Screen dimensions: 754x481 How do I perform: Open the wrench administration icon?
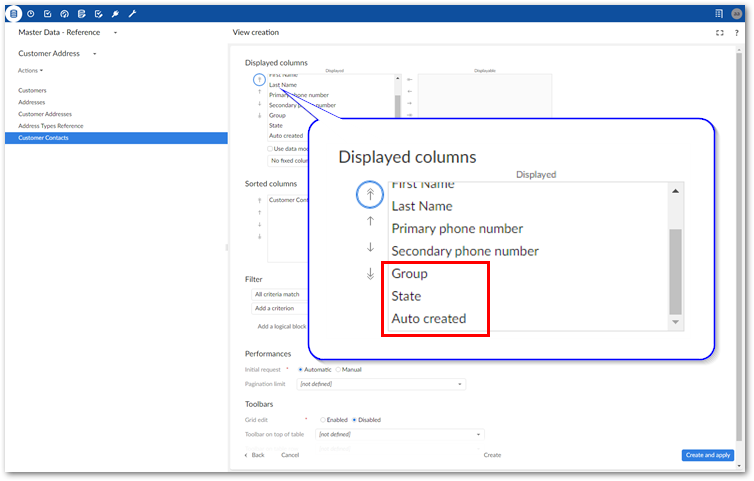pos(132,14)
